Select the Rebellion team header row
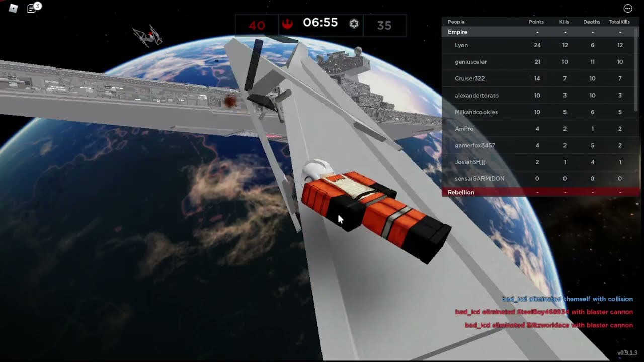Screen dimensions: 644x362 (540, 192)
